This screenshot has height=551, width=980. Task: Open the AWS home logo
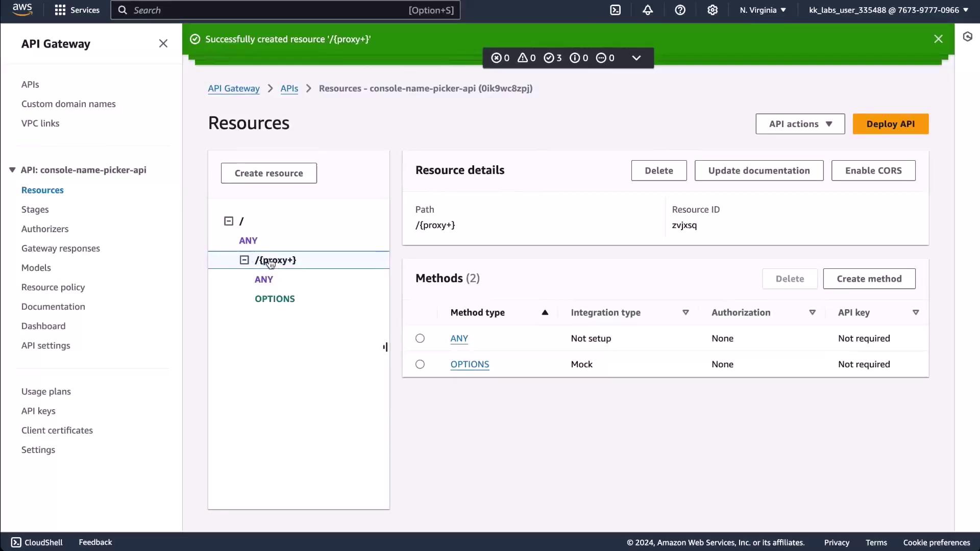point(22,10)
